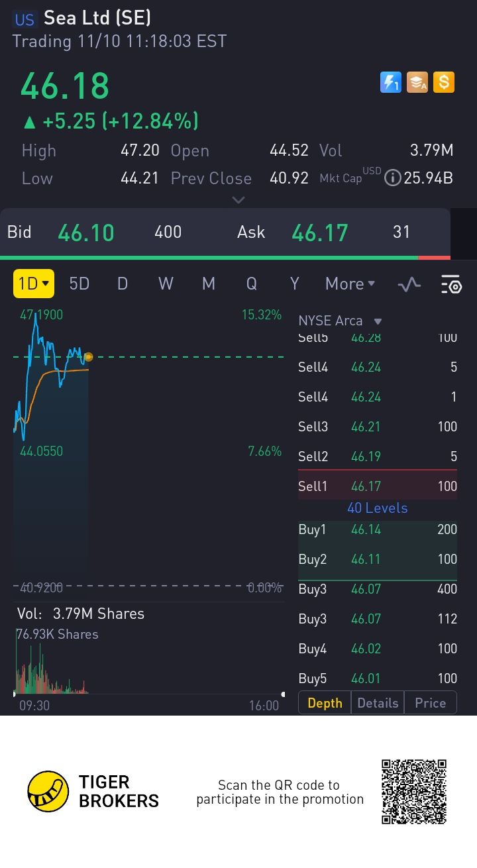Open the More timeframes dropdown
The width and height of the screenshot is (477, 868).
[x=350, y=284]
